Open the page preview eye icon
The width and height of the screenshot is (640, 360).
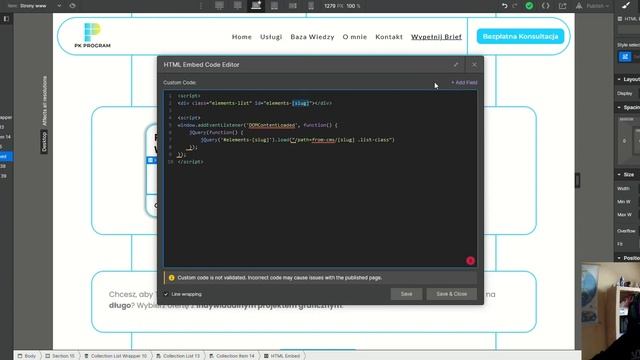tap(72, 6)
